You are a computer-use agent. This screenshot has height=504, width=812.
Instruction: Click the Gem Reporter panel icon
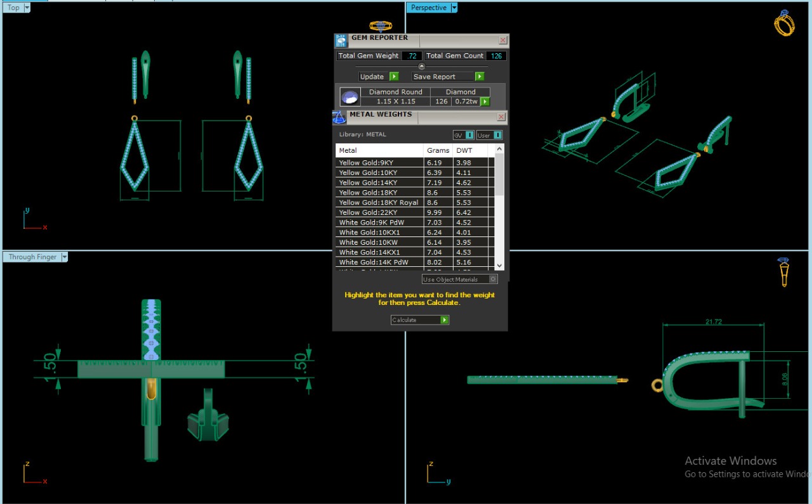(341, 41)
